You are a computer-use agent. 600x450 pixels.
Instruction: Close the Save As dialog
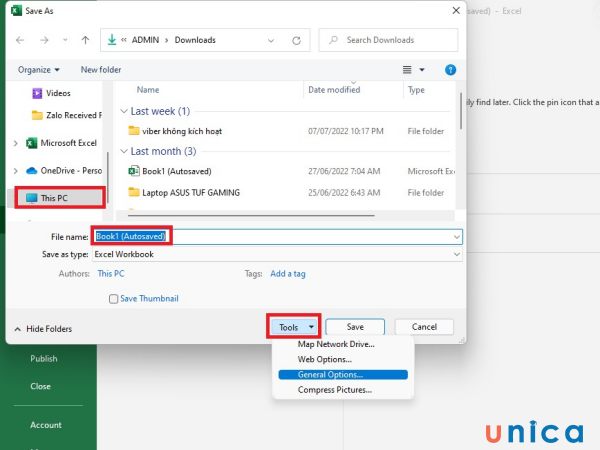pyautogui.click(x=456, y=11)
